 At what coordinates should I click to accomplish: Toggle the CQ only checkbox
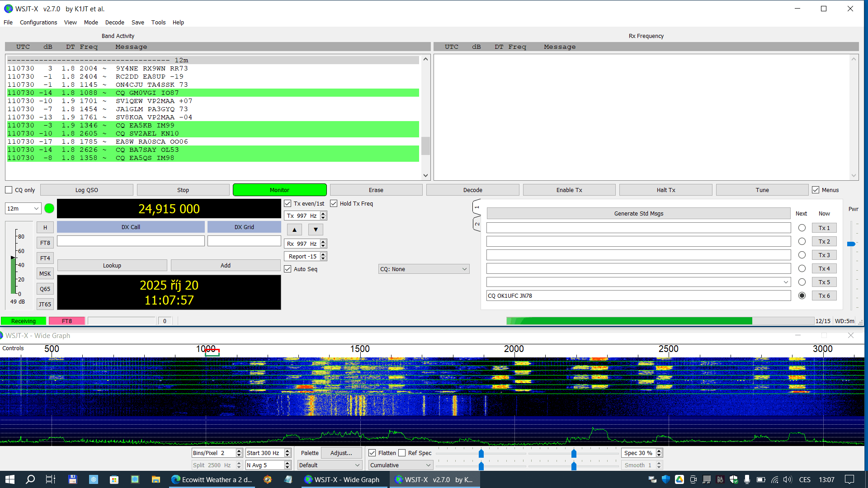tap(9, 190)
